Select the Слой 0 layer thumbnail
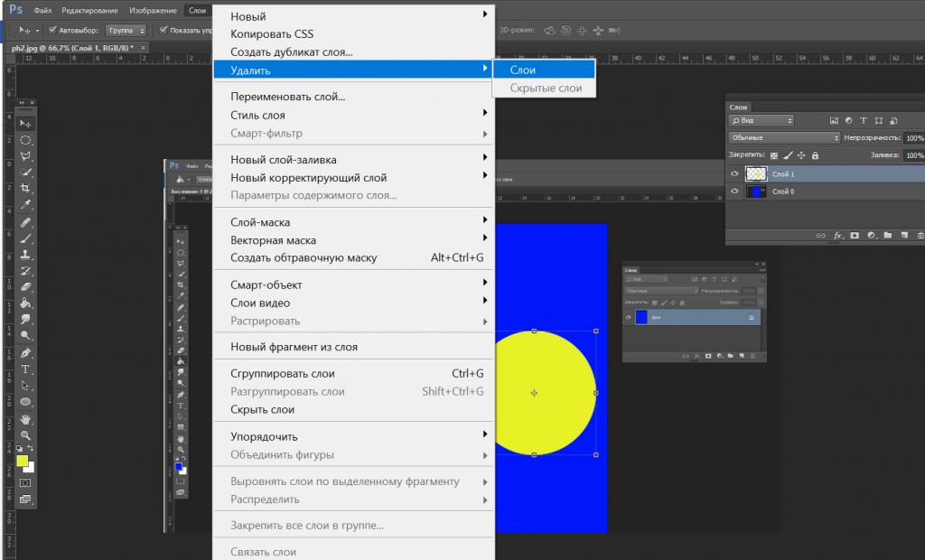925x560 pixels. click(755, 191)
